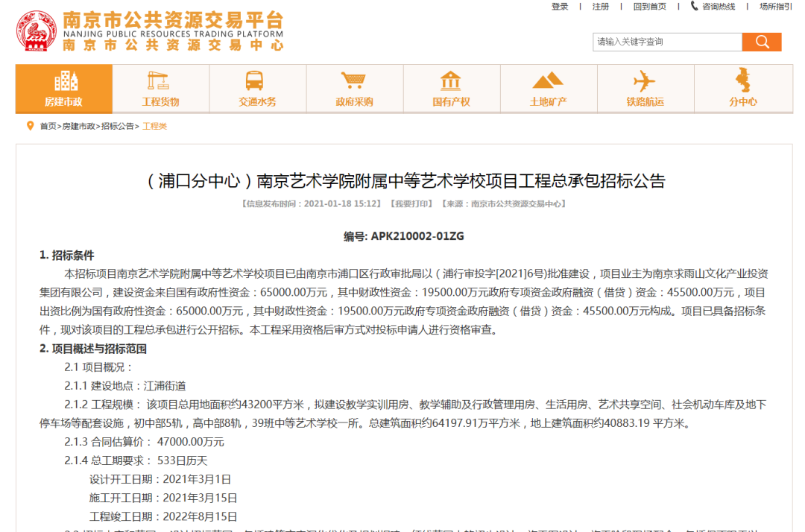This screenshot has width=805, height=532.
Task: Click the 2.1.3 合同估算价 47000.00万元 line
Action: (145, 442)
